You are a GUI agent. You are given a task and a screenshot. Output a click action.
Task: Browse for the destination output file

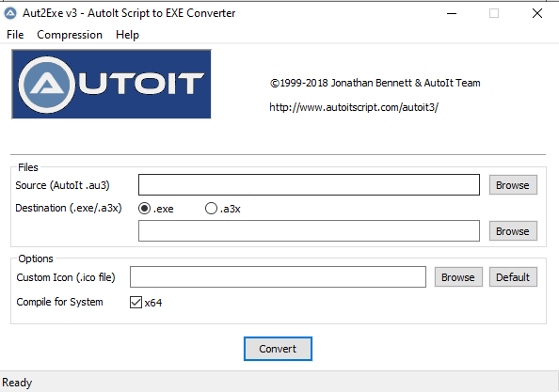point(513,231)
